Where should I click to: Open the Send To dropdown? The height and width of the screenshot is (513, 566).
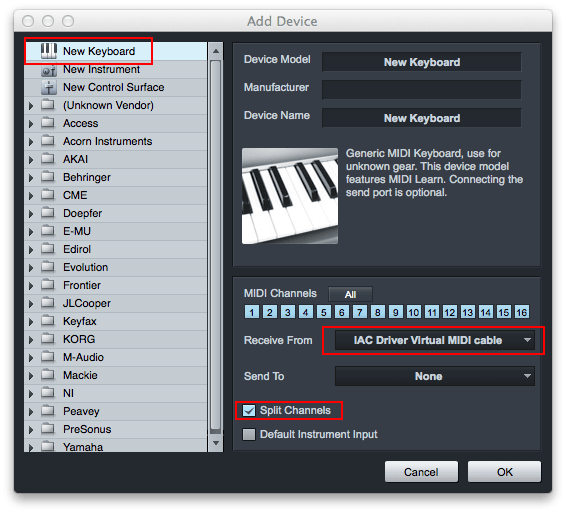pyautogui.click(x=435, y=376)
